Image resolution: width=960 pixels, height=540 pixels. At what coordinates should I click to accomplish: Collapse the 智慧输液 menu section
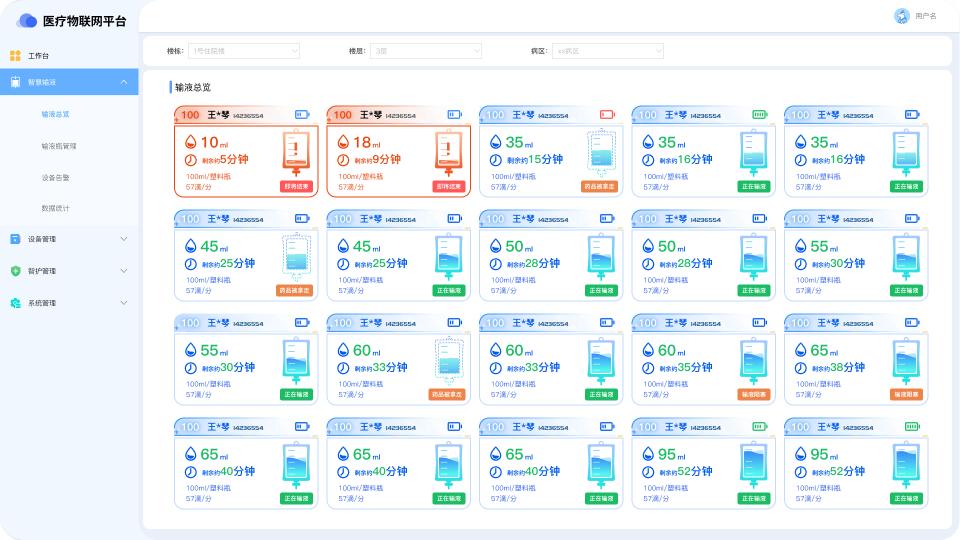123,82
